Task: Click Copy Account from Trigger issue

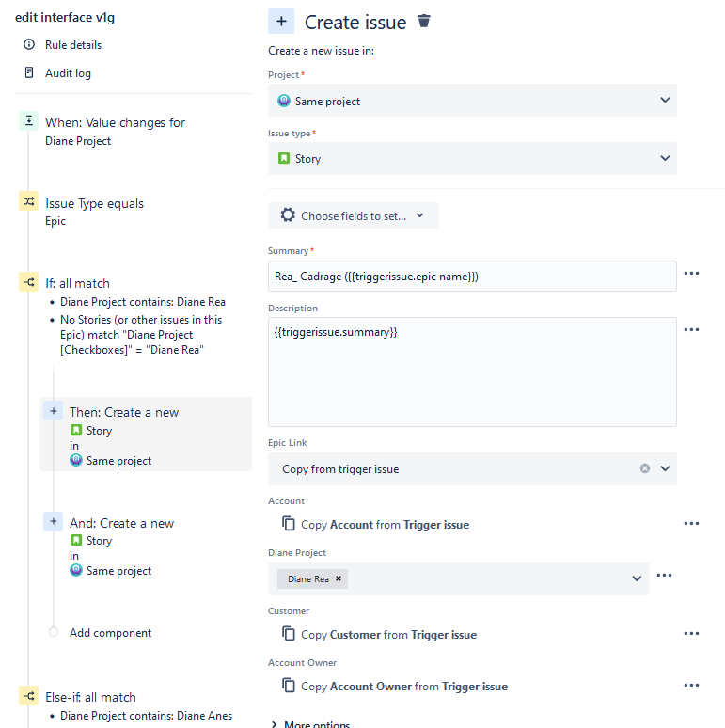Action: tap(385, 525)
